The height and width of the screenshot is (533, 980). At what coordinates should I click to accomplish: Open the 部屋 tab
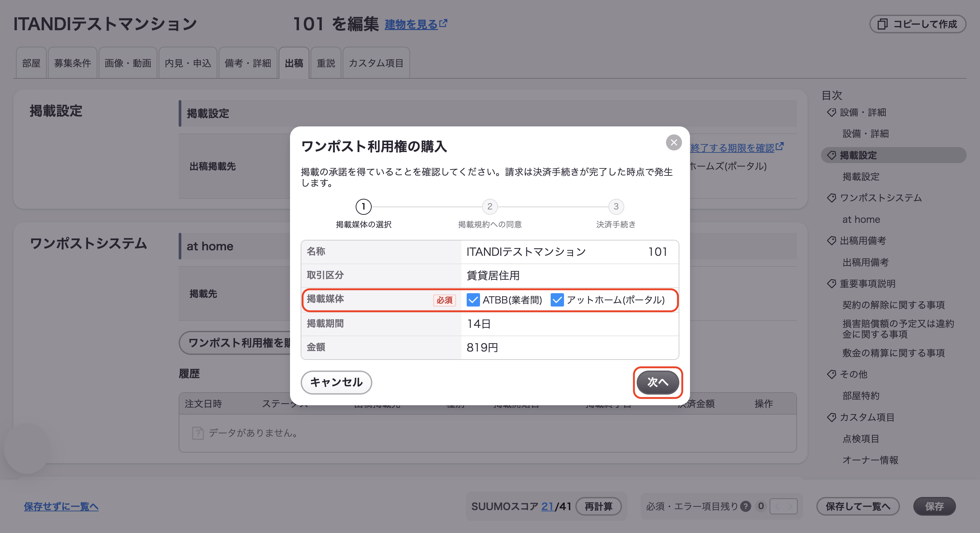(x=31, y=63)
